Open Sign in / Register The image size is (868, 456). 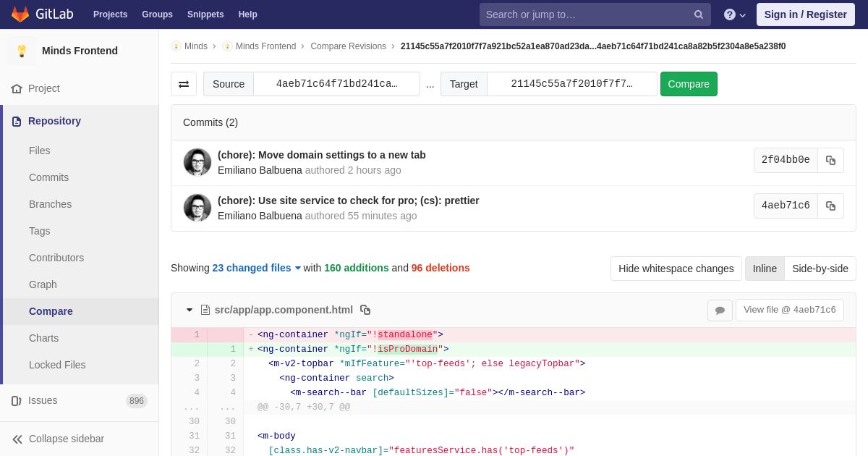pos(806,14)
